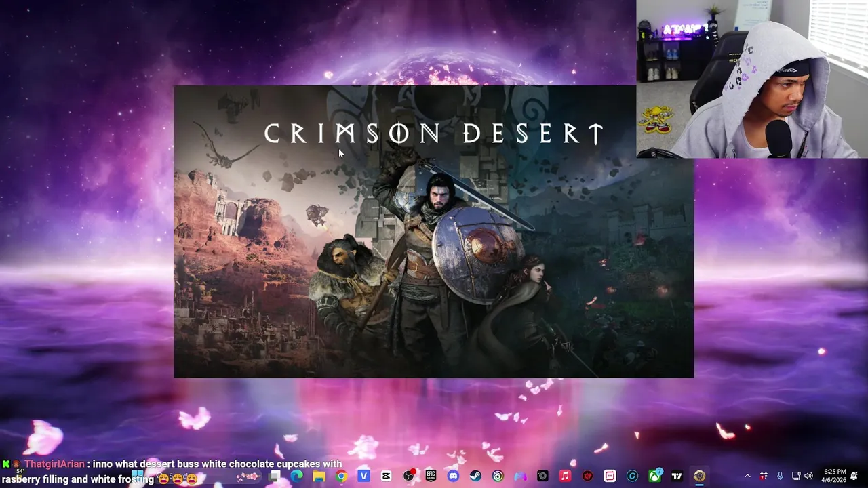Launch Google Chrome from the taskbar
Screen dimensions: 868x488
[x=341, y=476]
